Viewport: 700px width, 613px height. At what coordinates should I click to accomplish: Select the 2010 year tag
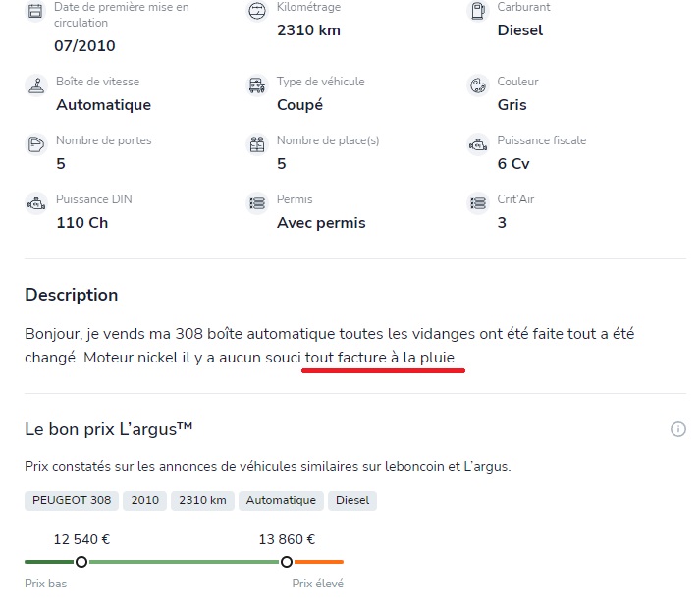pyautogui.click(x=144, y=500)
